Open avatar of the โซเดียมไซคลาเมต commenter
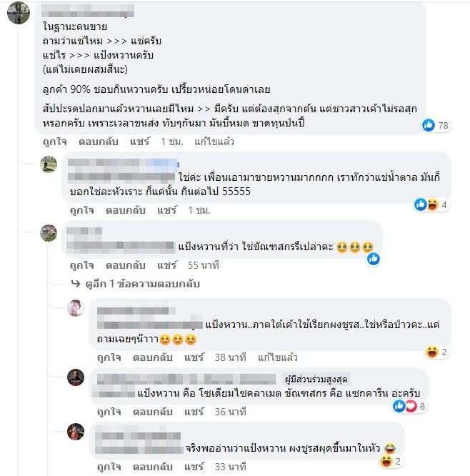This screenshot has width=470, height=476. tap(76, 377)
